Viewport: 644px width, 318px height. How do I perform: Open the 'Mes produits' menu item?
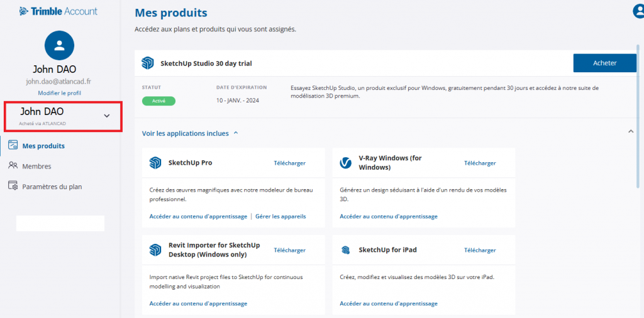pyautogui.click(x=43, y=146)
